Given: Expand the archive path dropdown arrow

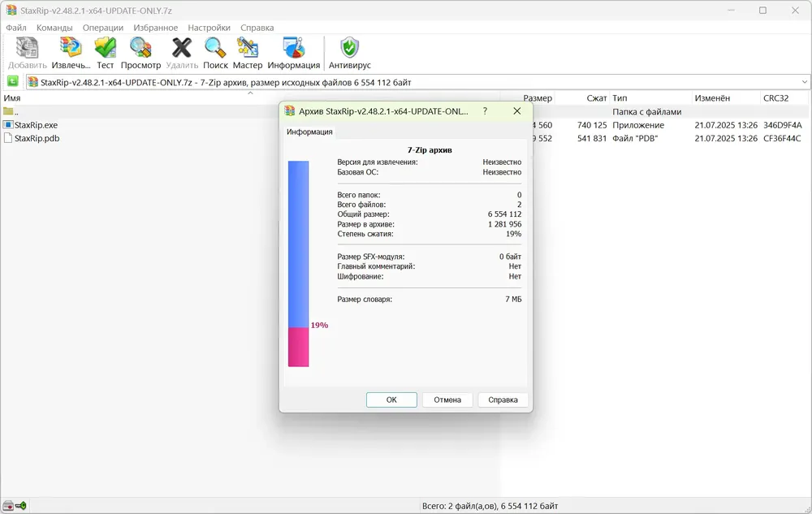Looking at the screenshot, I should point(804,82).
